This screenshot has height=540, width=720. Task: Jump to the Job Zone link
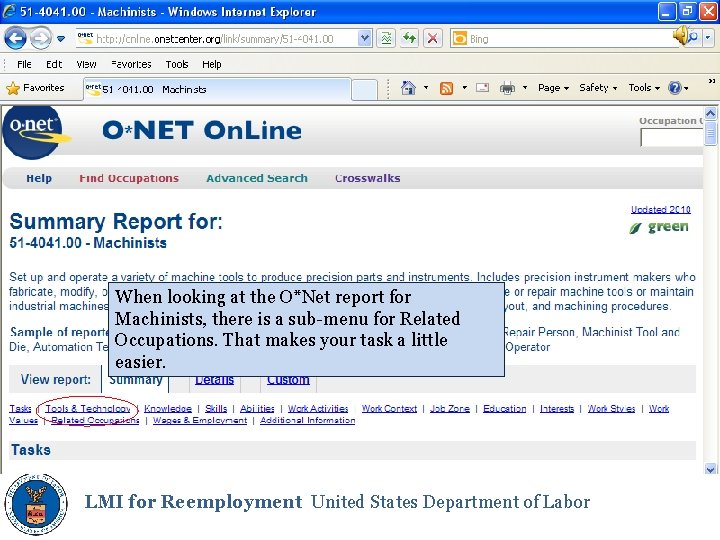click(450, 408)
